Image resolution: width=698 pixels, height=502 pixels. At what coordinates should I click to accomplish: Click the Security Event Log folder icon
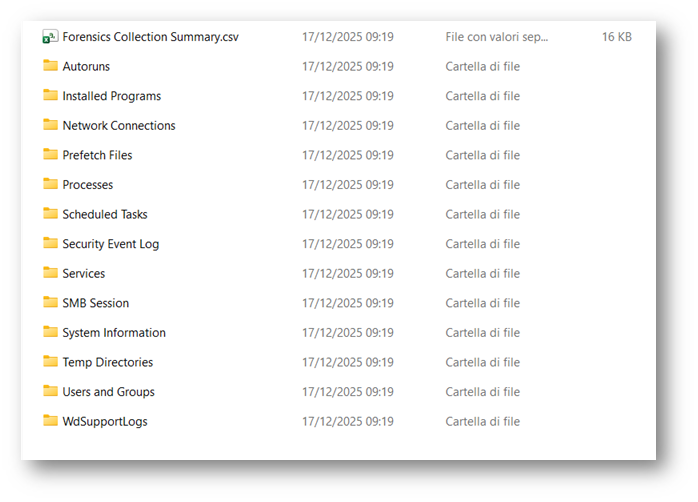click(50, 243)
